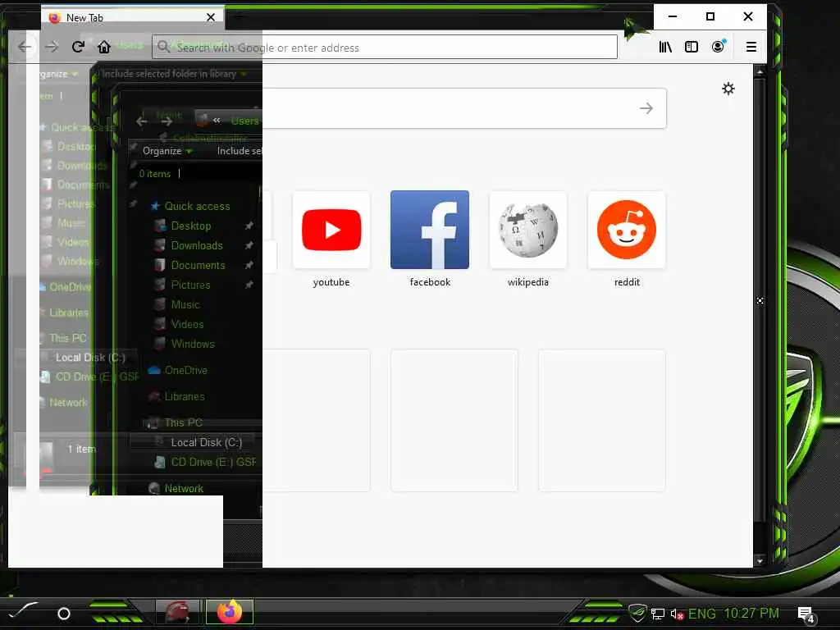Switch to Firefox taskbar button
840x630 pixels.
coord(230,612)
